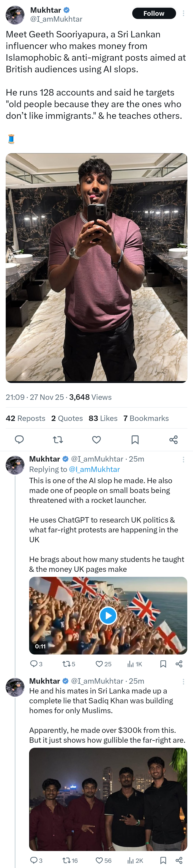View analytics of the 1K views reply
The width and height of the screenshot is (193, 868).
pyautogui.click(x=135, y=664)
